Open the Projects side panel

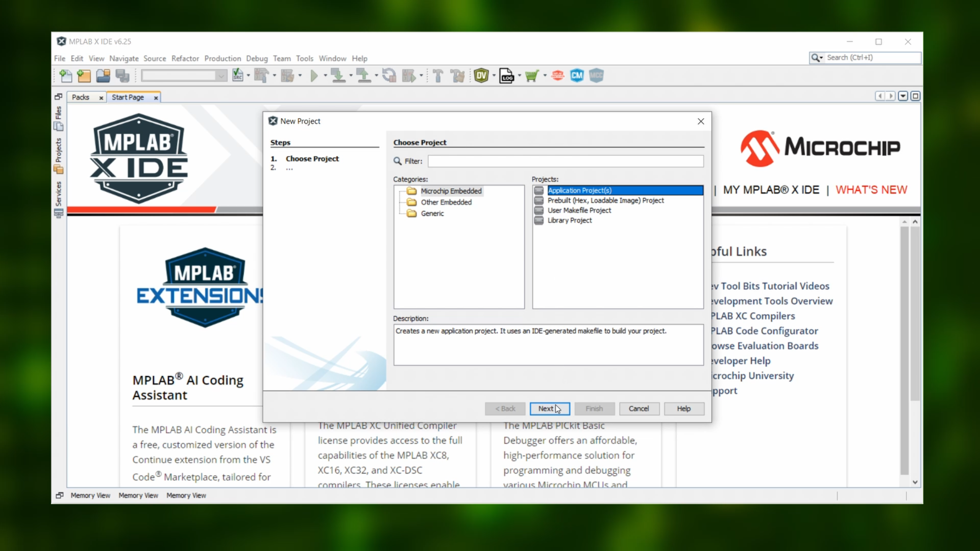point(58,155)
